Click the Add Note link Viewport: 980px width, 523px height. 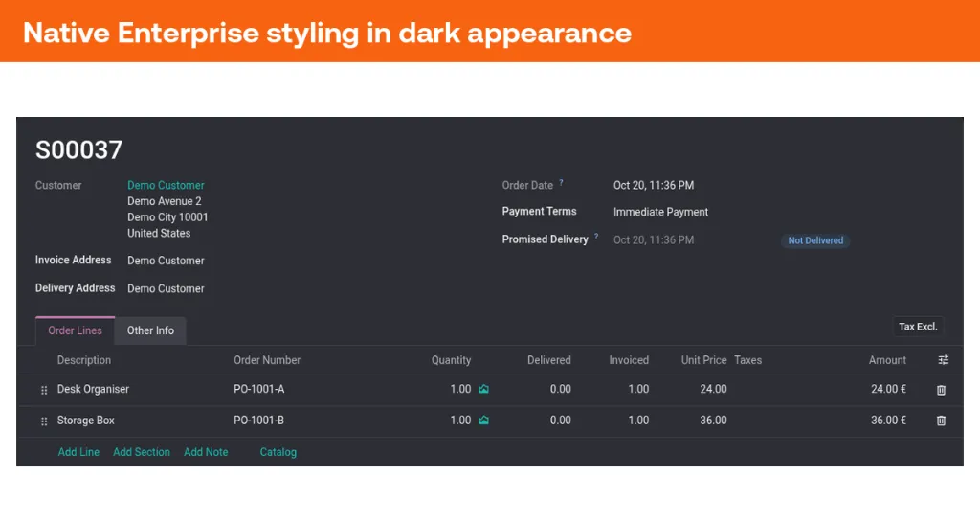(x=206, y=452)
